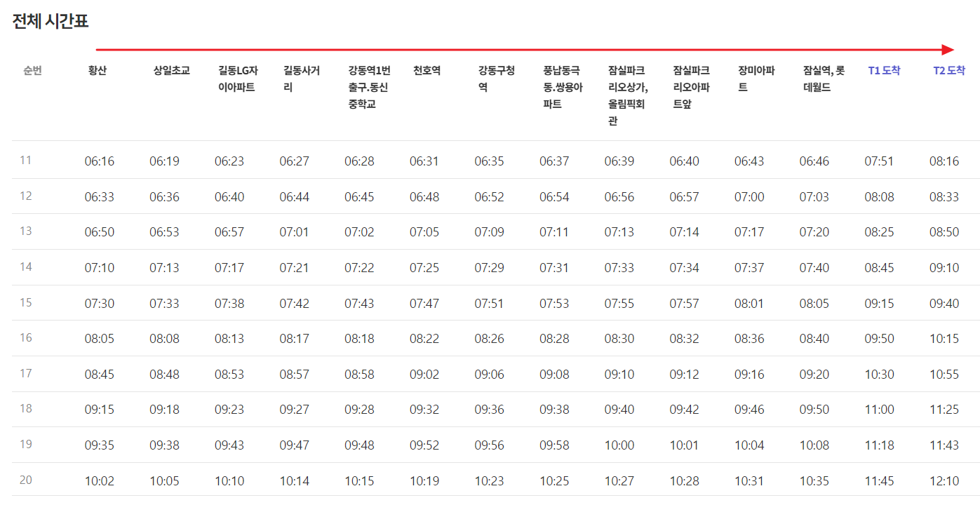
Task: Select 11:43 T2 arrival in row 19
Action: [x=944, y=445]
